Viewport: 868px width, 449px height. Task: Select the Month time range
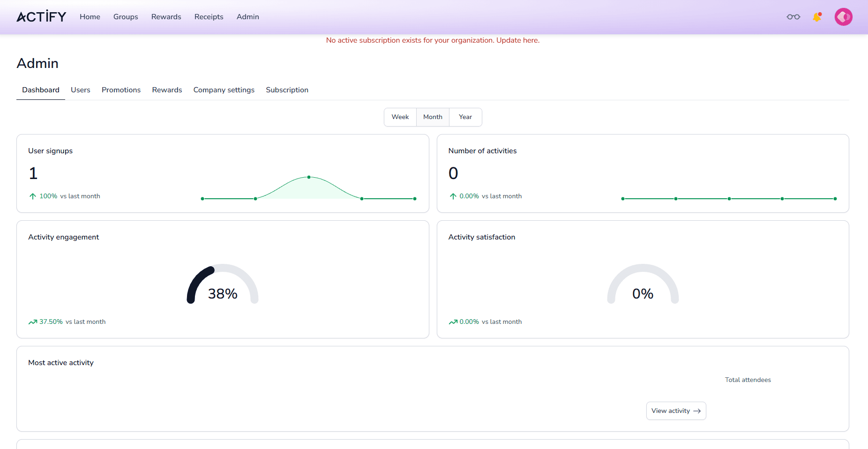coord(433,117)
